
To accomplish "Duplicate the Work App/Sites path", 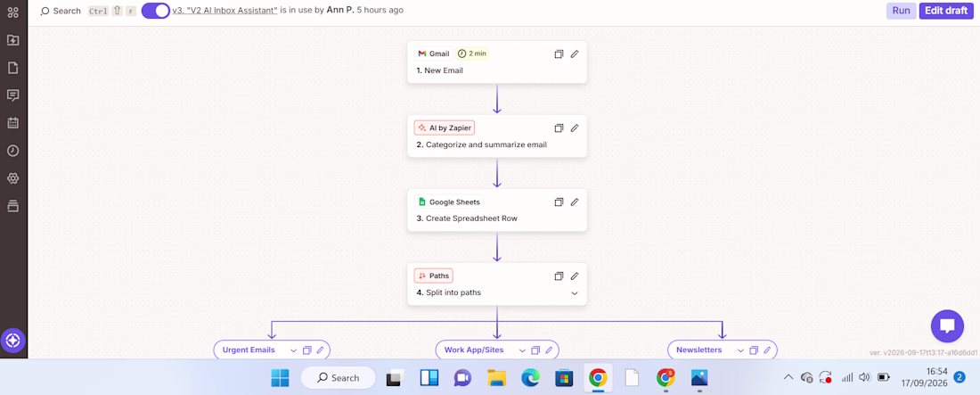I will (x=535, y=350).
